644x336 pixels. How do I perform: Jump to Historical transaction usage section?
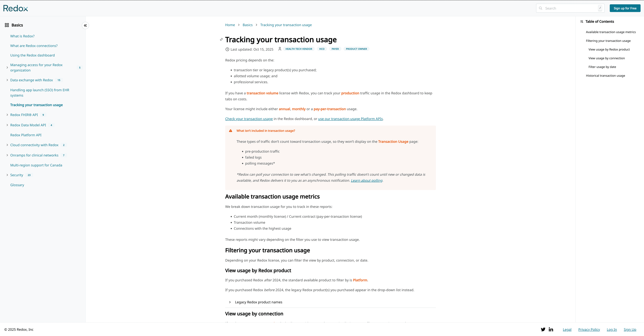point(605,76)
